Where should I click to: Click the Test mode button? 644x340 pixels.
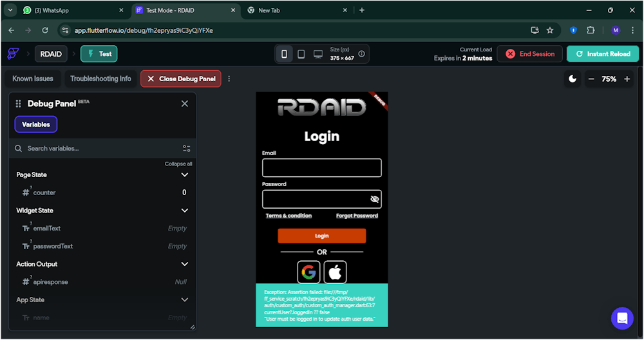[99, 54]
